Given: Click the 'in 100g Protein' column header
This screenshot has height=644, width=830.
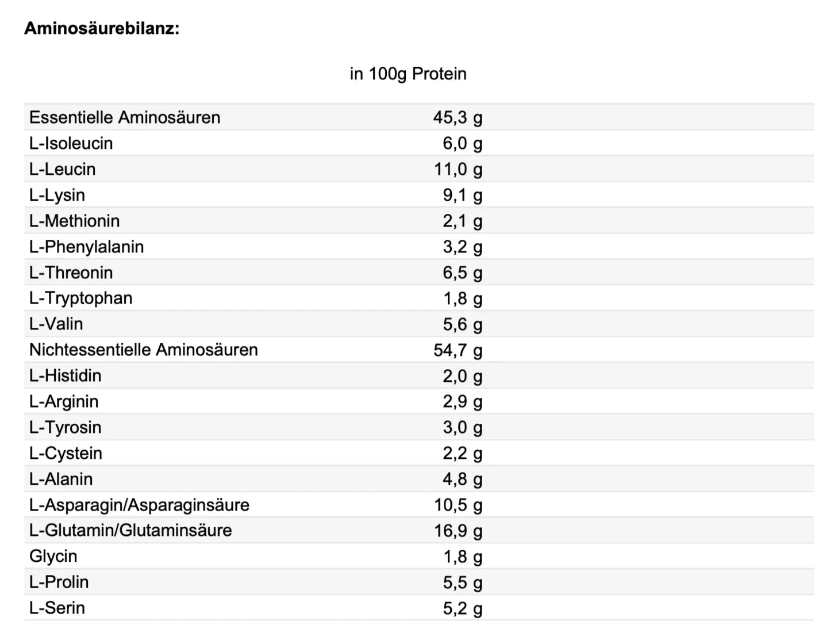Looking at the screenshot, I should click(x=408, y=74).
